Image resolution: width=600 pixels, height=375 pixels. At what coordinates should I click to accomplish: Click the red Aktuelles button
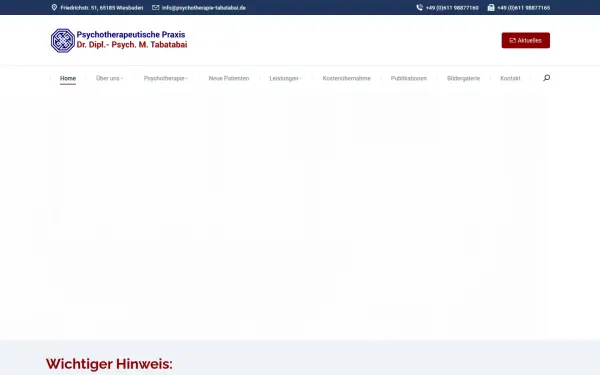click(526, 40)
